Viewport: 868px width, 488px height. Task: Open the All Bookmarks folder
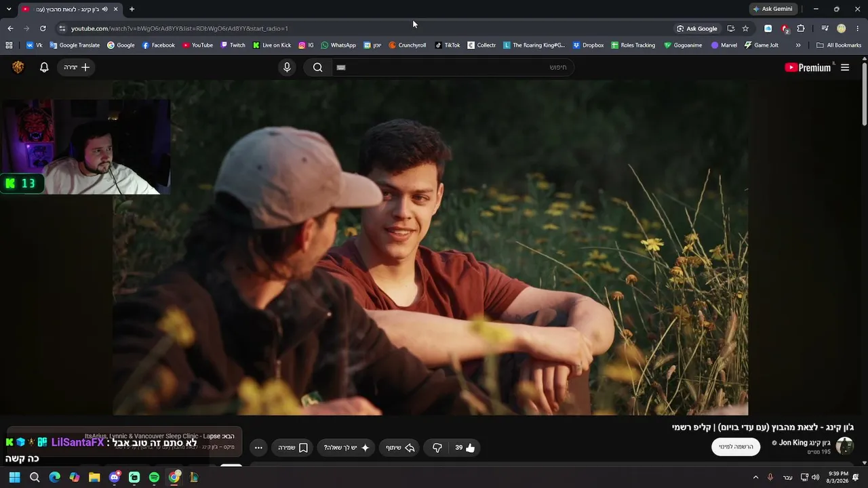(839, 45)
